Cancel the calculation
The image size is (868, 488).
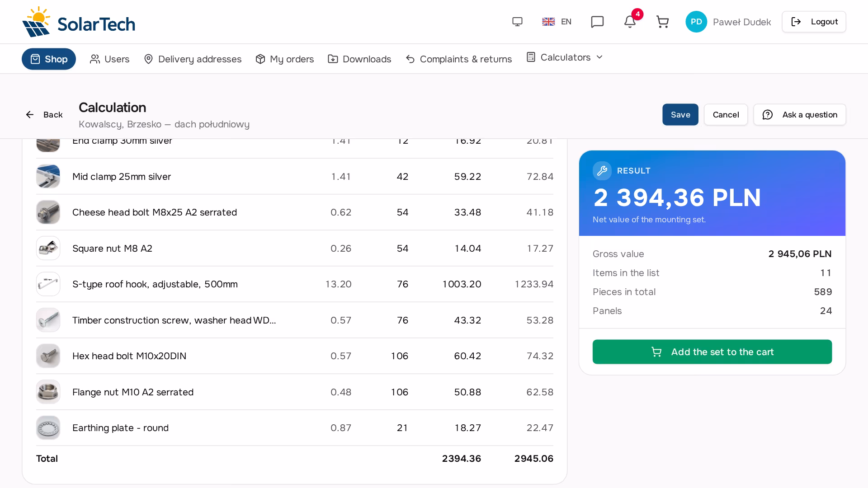coord(726,115)
